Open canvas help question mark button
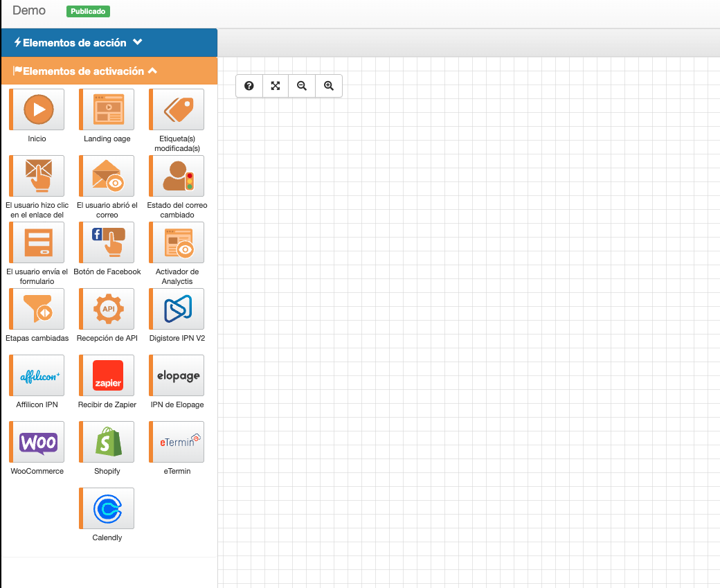This screenshot has height=588, width=720. (x=249, y=86)
